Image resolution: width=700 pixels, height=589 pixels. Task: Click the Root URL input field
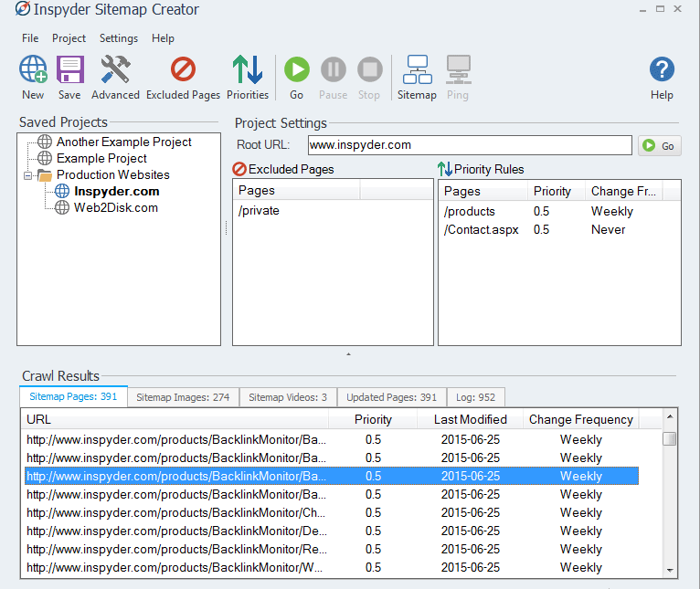coord(468,144)
